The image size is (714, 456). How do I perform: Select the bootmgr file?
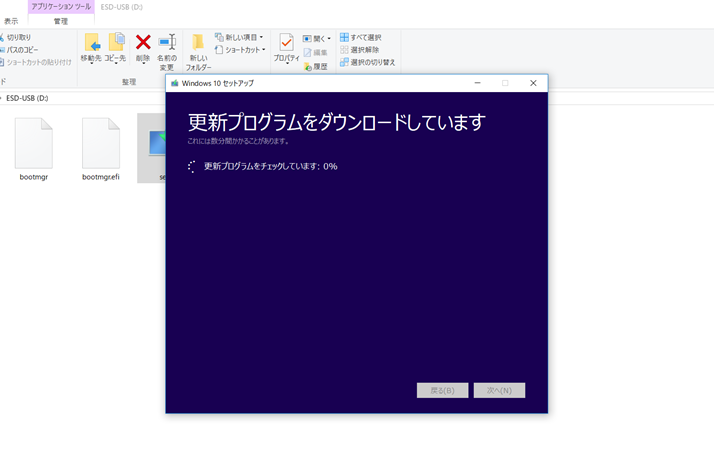pyautogui.click(x=34, y=149)
